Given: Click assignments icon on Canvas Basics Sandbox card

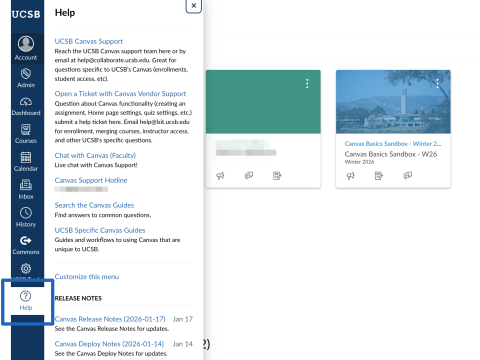Looking at the screenshot, I should pos(379,175).
